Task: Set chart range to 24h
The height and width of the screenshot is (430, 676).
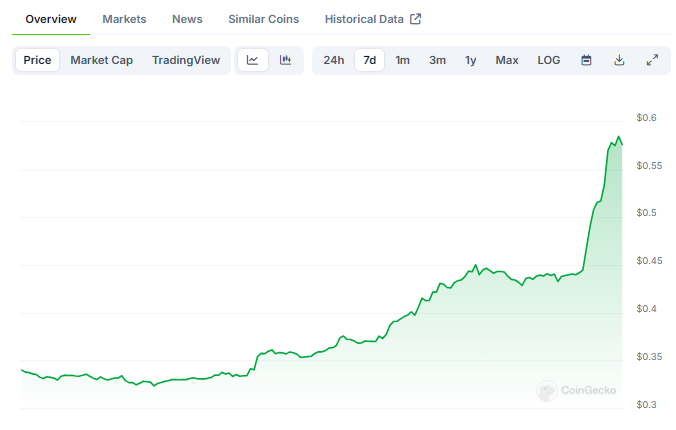Action: (334, 60)
